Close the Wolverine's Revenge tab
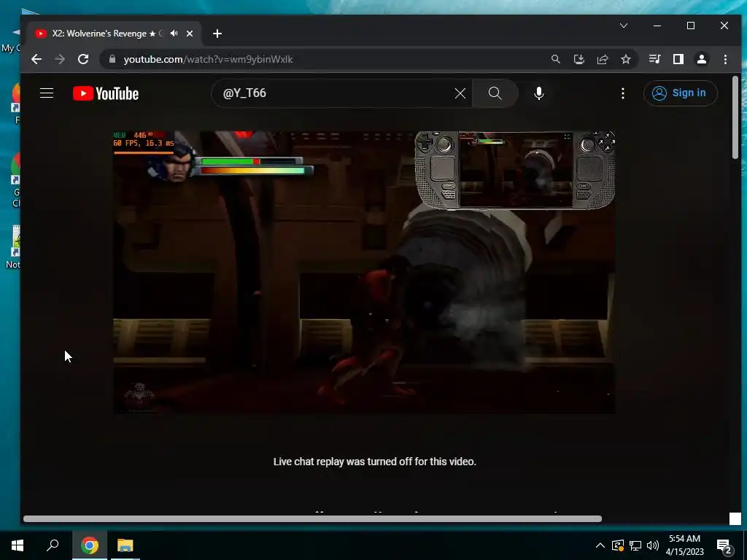This screenshot has height=560, width=747. [x=190, y=34]
